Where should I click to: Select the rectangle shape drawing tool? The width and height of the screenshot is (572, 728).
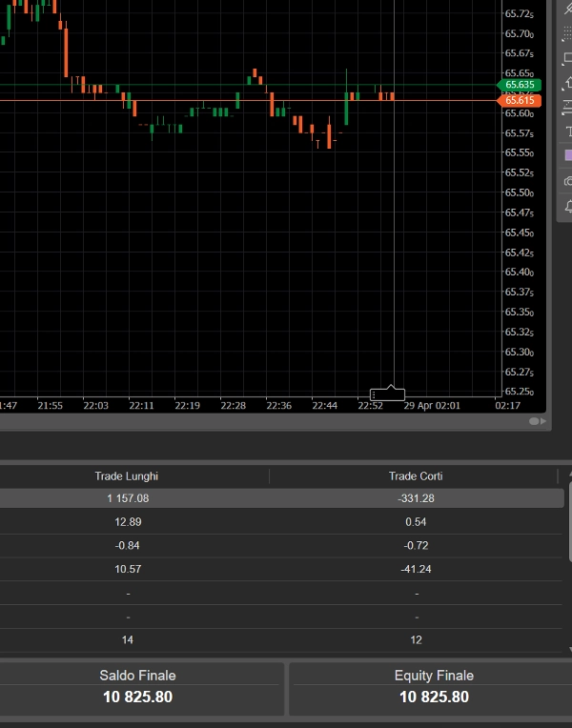(x=568, y=59)
